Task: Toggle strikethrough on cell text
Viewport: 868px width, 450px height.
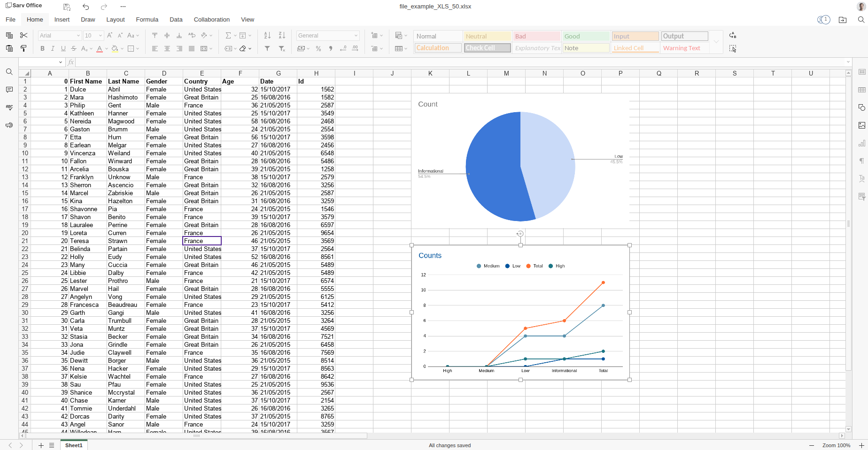Action: click(73, 48)
